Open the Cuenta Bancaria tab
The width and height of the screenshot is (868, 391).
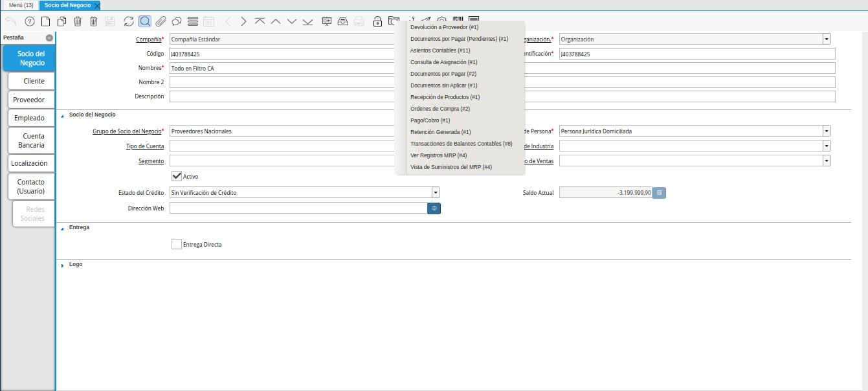click(33, 140)
